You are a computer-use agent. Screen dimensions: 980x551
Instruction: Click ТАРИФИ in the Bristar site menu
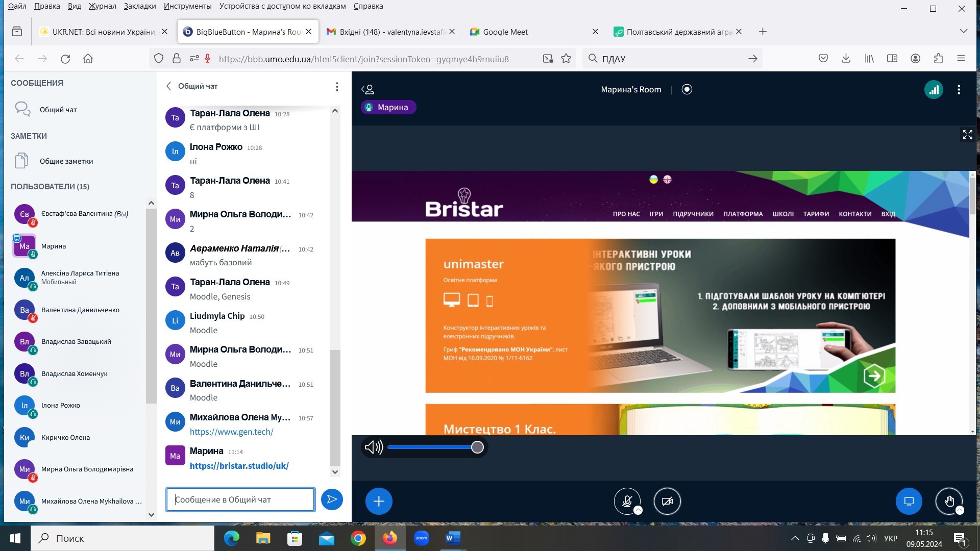[x=816, y=214]
